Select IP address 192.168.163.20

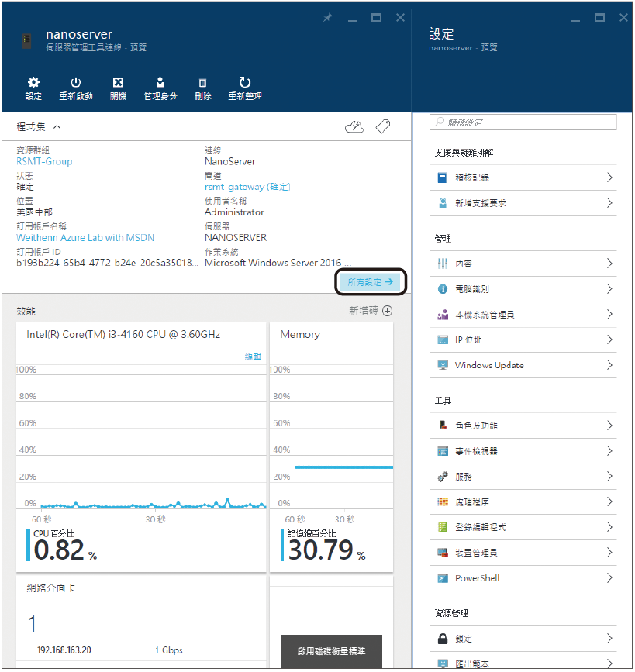click(64, 650)
